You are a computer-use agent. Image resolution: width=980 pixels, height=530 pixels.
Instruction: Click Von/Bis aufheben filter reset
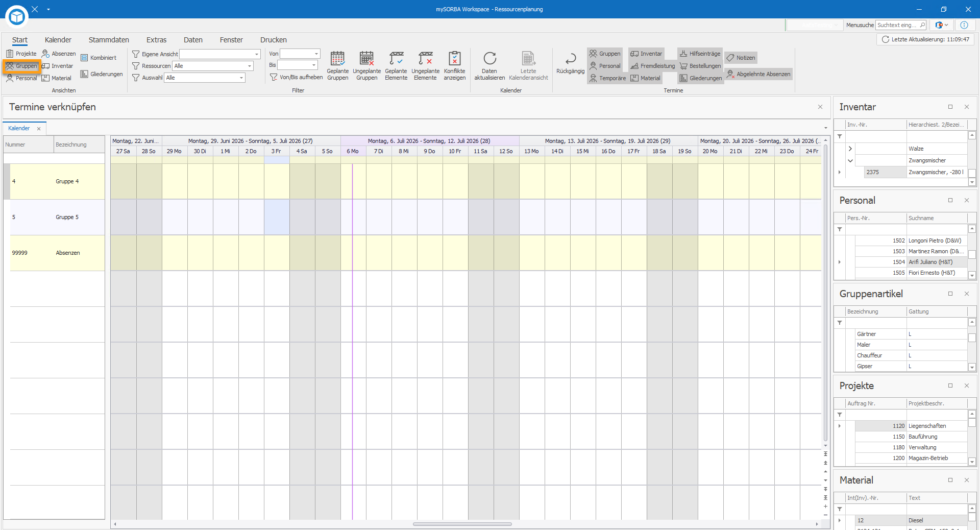(x=296, y=77)
